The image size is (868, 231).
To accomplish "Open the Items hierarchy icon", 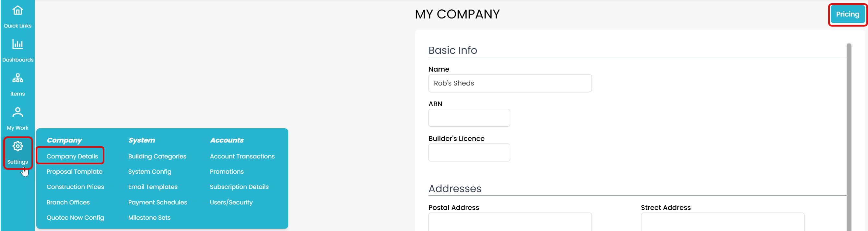I will pyautogui.click(x=18, y=78).
